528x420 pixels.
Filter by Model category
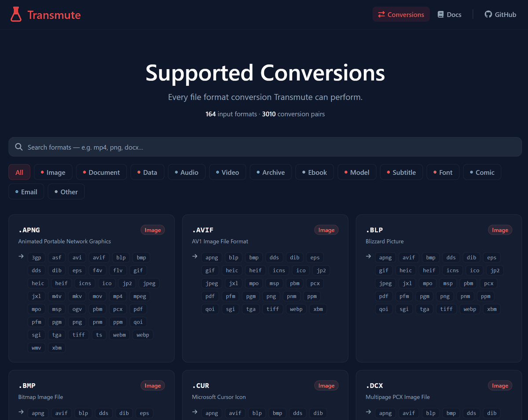[x=357, y=172]
